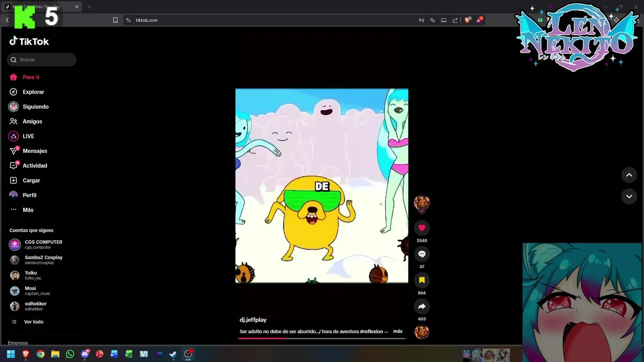Open Actividad notifications
This screenshot has height=362, width=644.
(28, 165)
